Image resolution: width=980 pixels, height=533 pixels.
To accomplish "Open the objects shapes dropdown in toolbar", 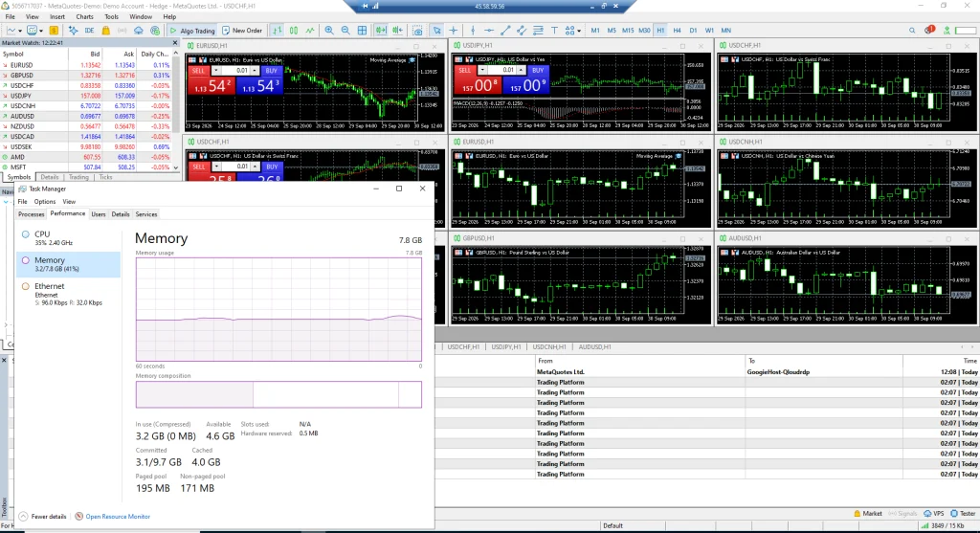I will [x=579, y=31].
